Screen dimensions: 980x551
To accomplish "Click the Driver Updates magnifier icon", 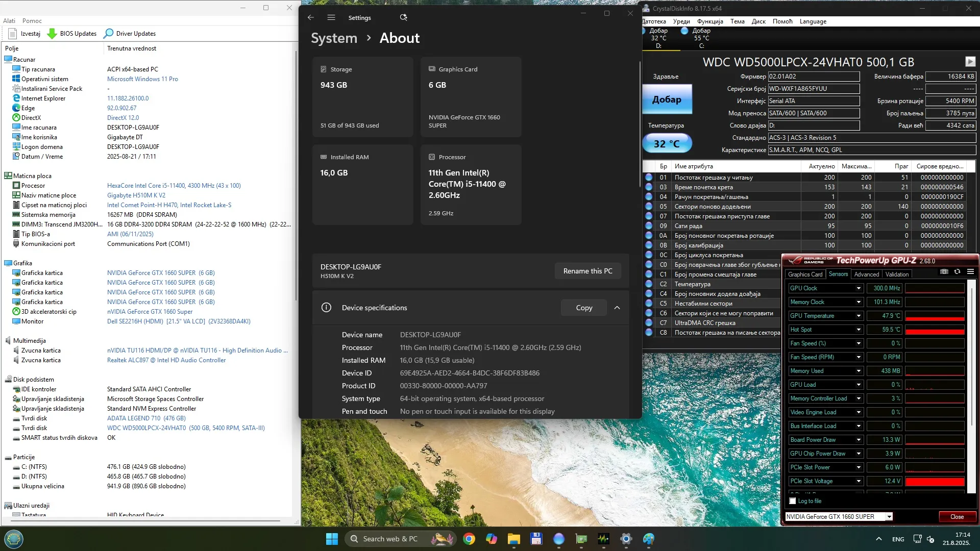I will pos(108,34).
